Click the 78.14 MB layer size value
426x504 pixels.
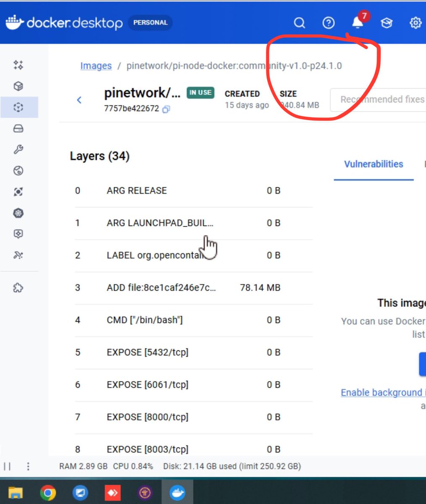(x=260, y=288)
